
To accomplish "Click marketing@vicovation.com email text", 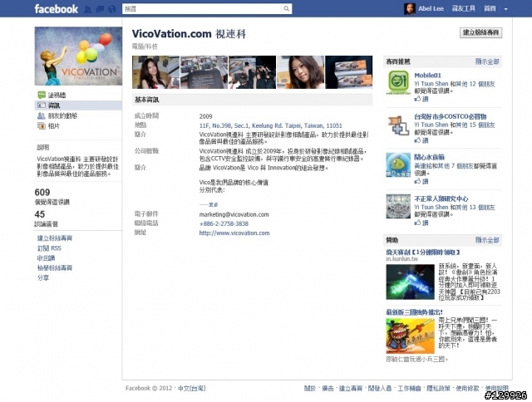I will [234, 214].
